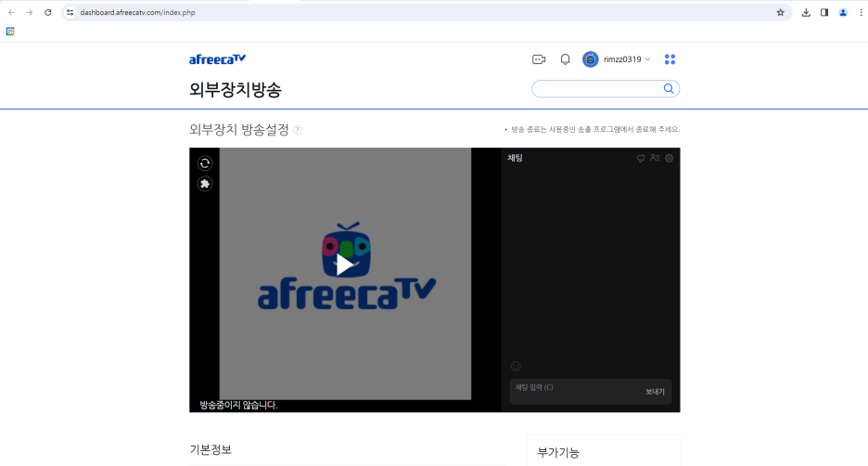The image size is (868, 466).
Task: Open Chrome profile menu
Action: pos(843,12)
